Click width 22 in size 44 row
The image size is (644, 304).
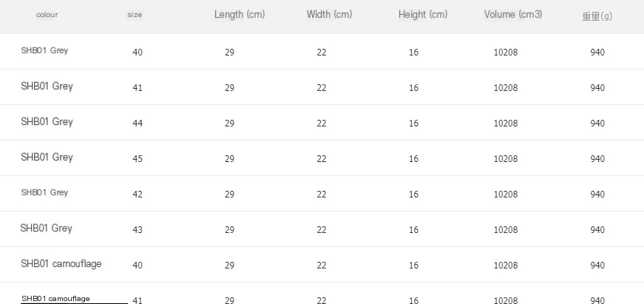point(322,124)
